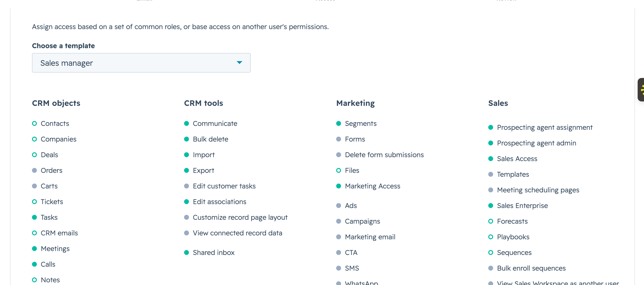The image size is (644, 285).
Task: Click the Orders permission status dot
Action: (x=34, y=170)
